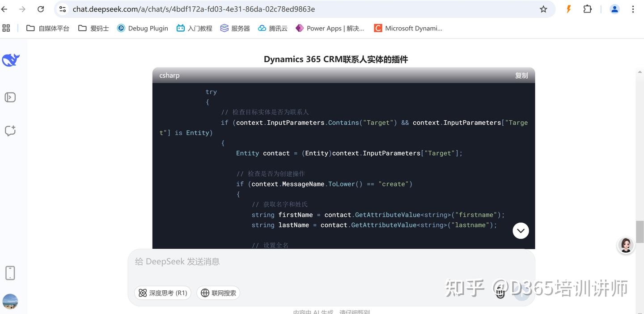
Task: Bookmark this page with the star icon
Action: pos(543,9)
